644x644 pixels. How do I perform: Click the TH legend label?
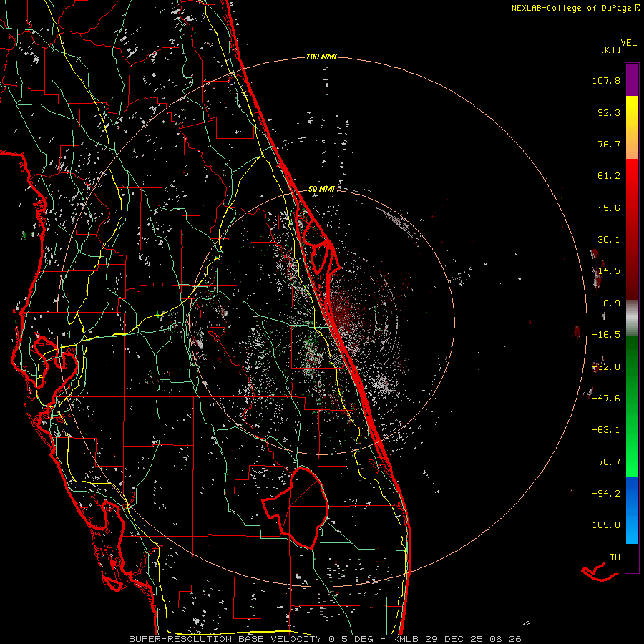coord(615,557)
